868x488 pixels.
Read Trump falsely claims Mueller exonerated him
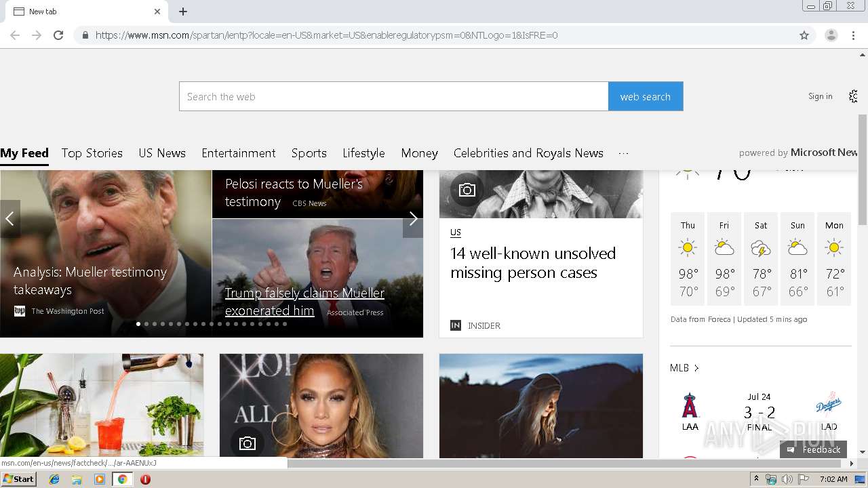[304, 302]
